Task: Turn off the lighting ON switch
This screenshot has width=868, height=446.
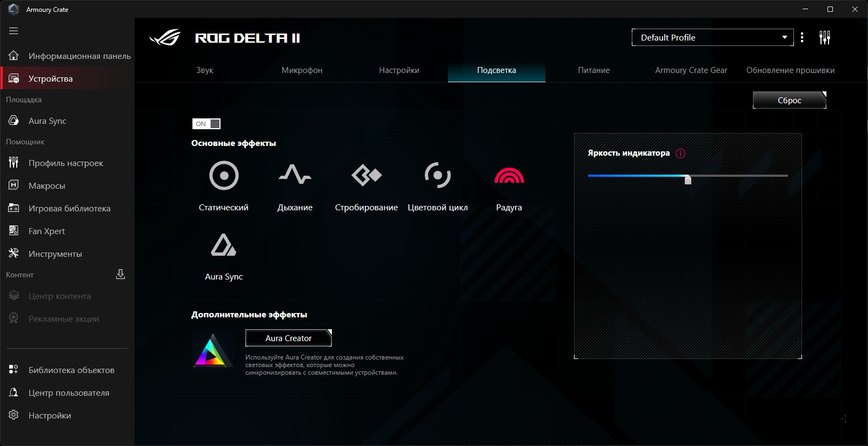Action: pyautogui.click(x=206, y=124)
